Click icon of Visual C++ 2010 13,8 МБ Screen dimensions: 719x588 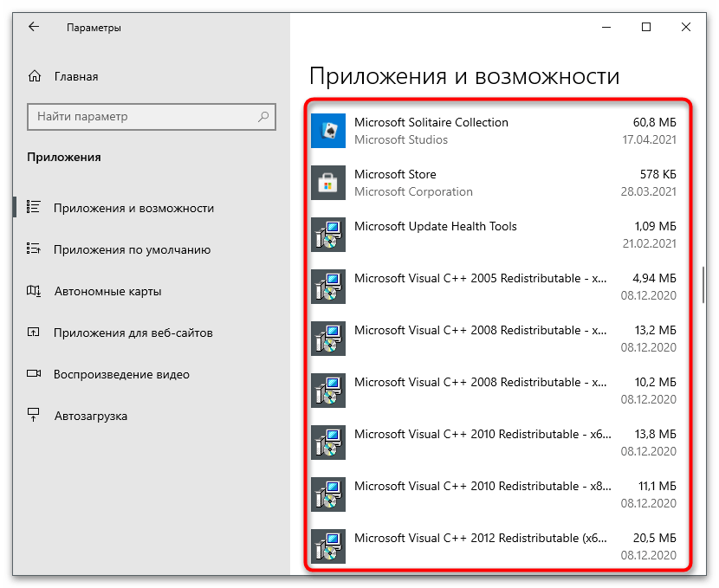[x=327, y=443]
